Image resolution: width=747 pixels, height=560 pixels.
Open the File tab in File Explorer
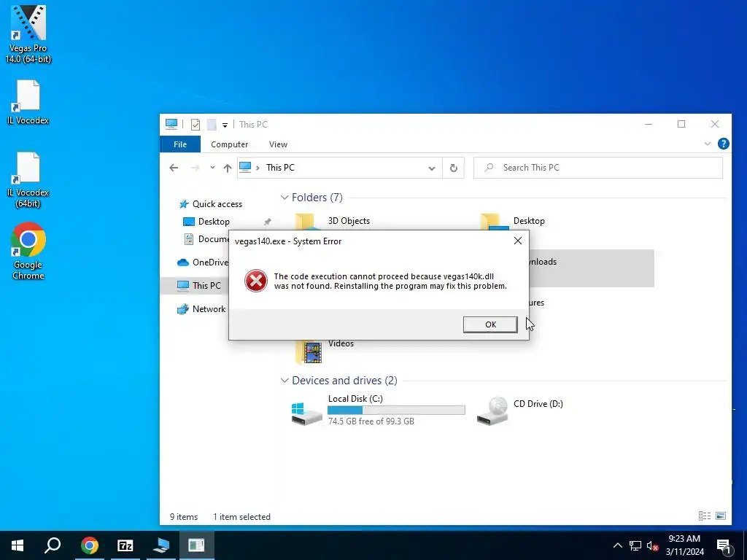[180, 144]
